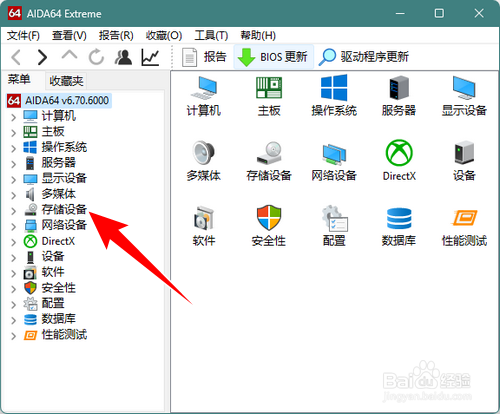Image resolution: width=500 pixels, height=414 pixels.
Task: Expand the 存储设备 tree node chevron
Action: (13, 211)
